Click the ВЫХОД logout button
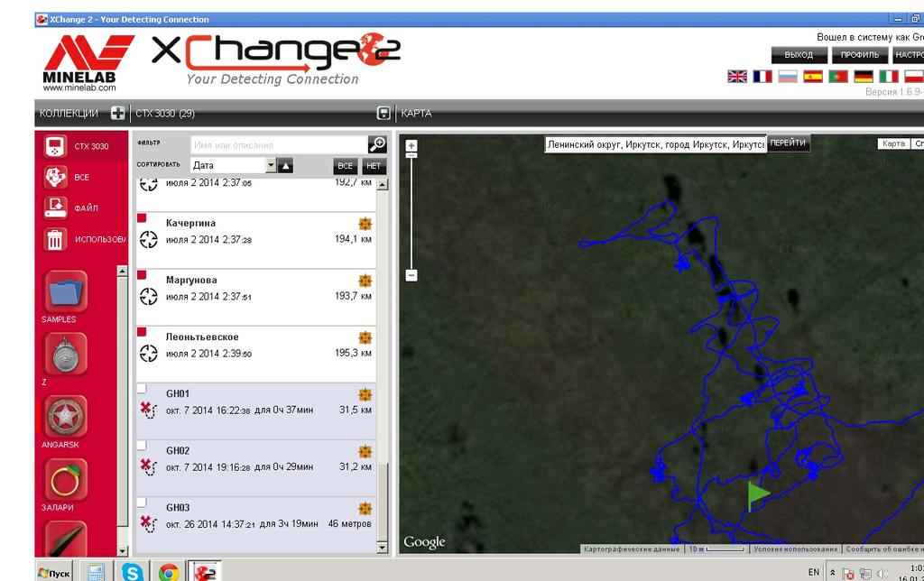 (799, 55)
